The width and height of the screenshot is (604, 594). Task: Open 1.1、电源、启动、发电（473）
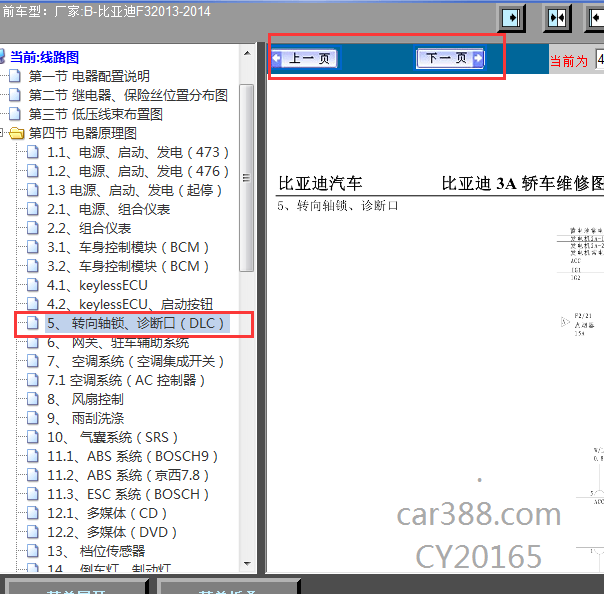(x=138, y=153)
